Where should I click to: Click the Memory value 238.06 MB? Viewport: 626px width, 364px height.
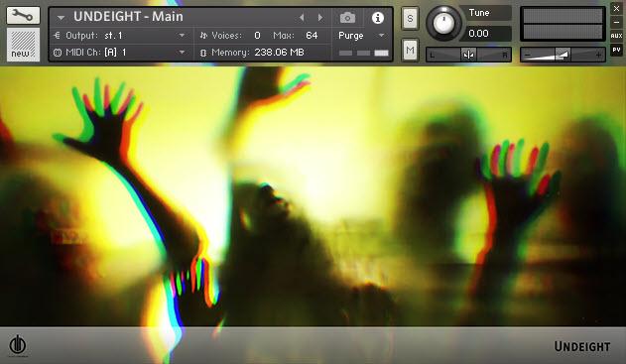tap(279, 53)
